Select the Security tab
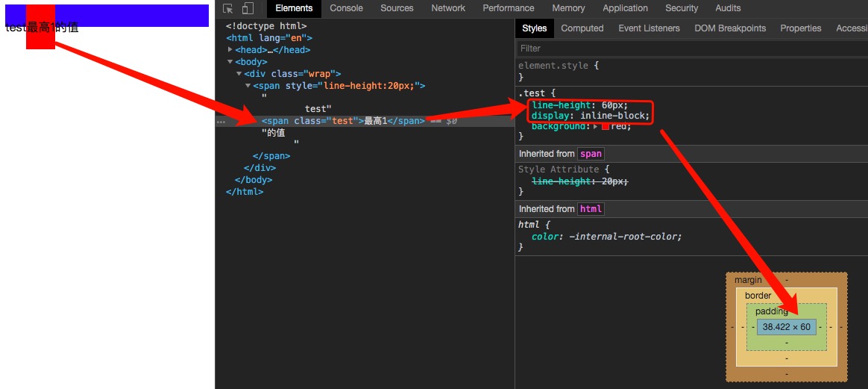The image size is (868, 389). pos(682,8)
